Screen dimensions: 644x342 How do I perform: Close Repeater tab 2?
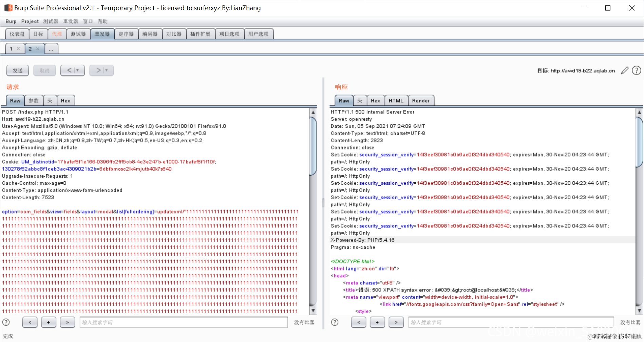38,49
